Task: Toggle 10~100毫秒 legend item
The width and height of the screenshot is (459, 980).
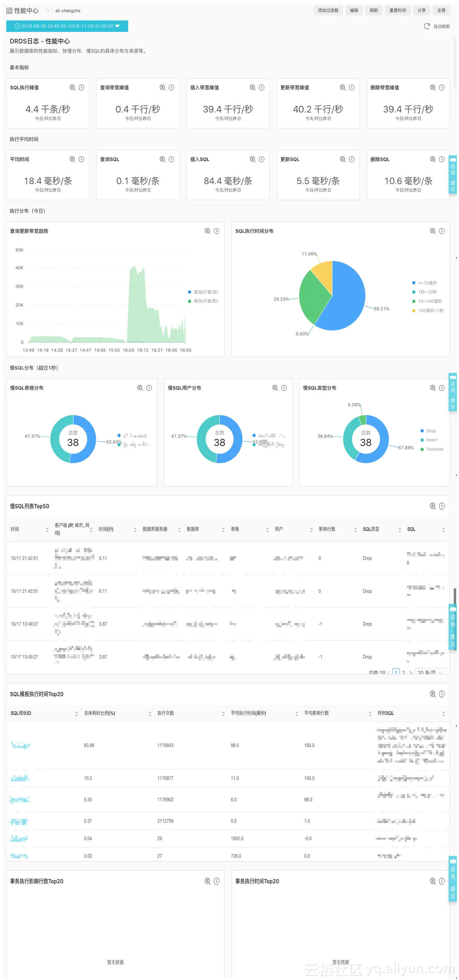Action: coord(427,301)
